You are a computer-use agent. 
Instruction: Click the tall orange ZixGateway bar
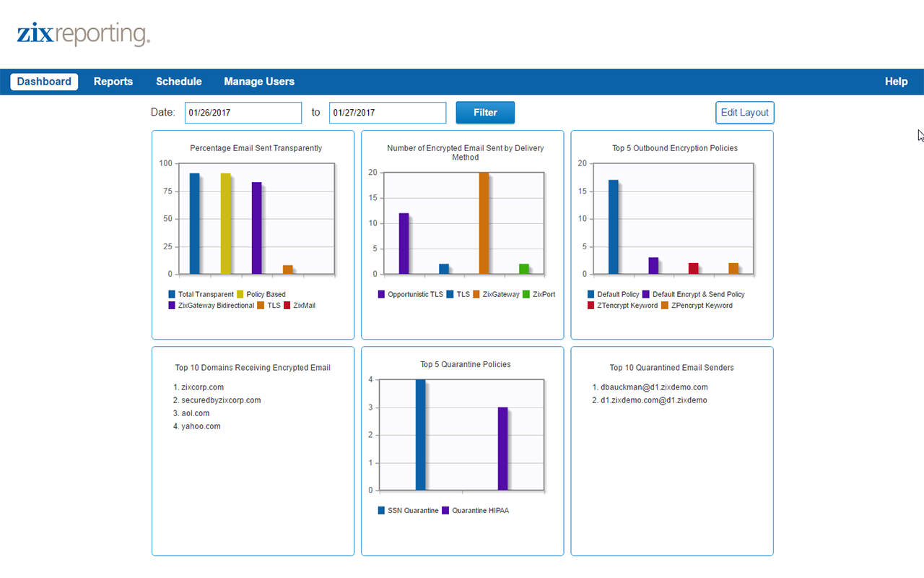point(484,223)
